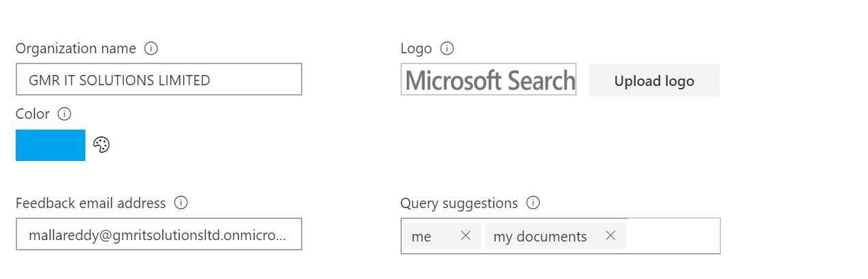Select the blue color swatch
868x279 pixels.
[x=50, y=145]
